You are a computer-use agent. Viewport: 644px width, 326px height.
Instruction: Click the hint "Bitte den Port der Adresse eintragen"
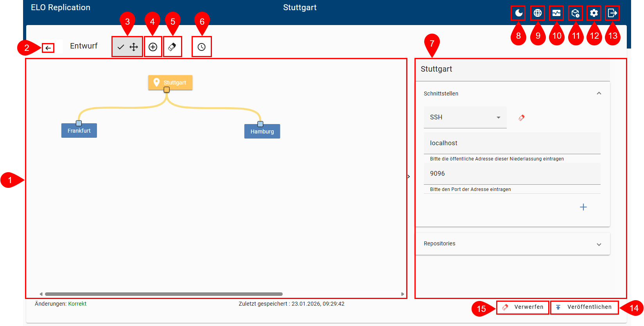tap(470, 189)
